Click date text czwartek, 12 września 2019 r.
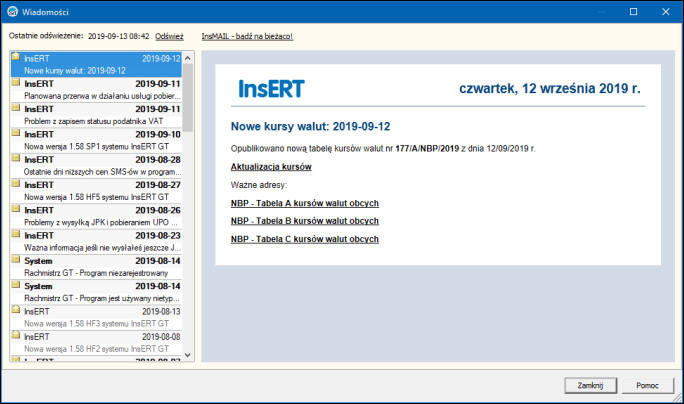Viewport: 684px width, 404px height. [550, 88]
